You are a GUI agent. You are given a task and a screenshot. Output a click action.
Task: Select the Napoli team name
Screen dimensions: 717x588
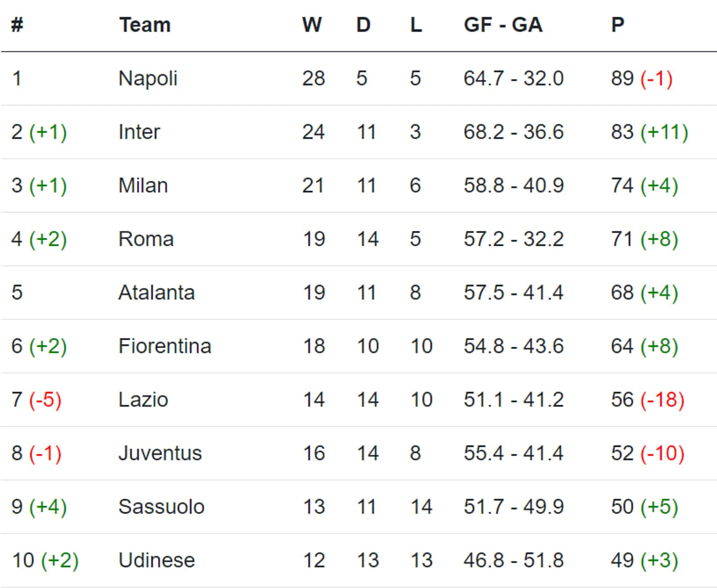click(x=148, y=79)
